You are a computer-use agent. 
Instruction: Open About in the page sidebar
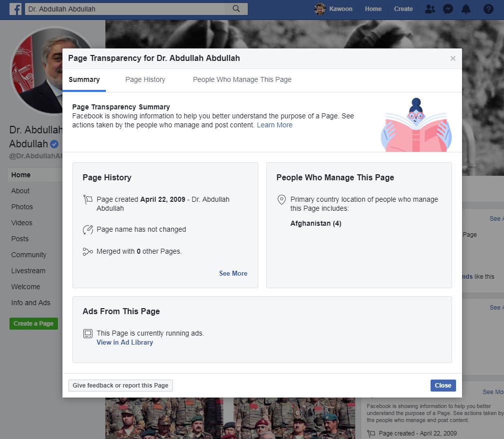20,191
